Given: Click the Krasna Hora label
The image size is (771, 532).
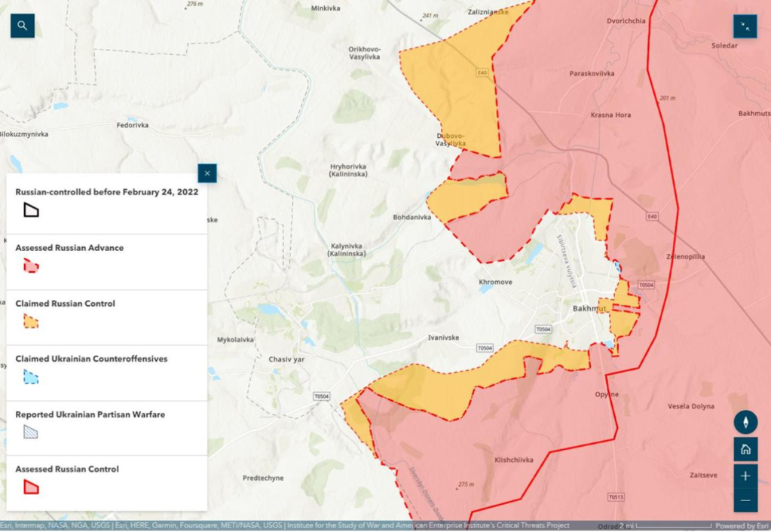Looking at the screenshot, I should point(610,115).
